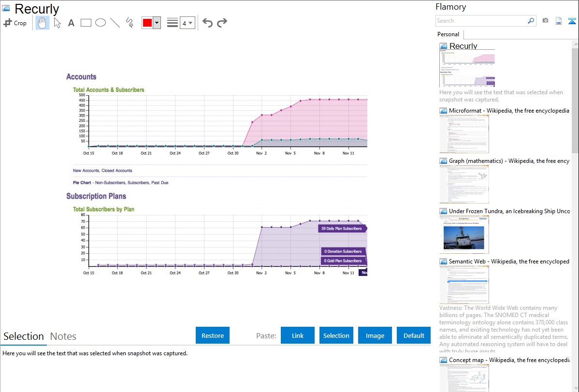The width and height of the screenshot is (579, 392).
Task: Click the Concept map list icon
Action: 443,360
